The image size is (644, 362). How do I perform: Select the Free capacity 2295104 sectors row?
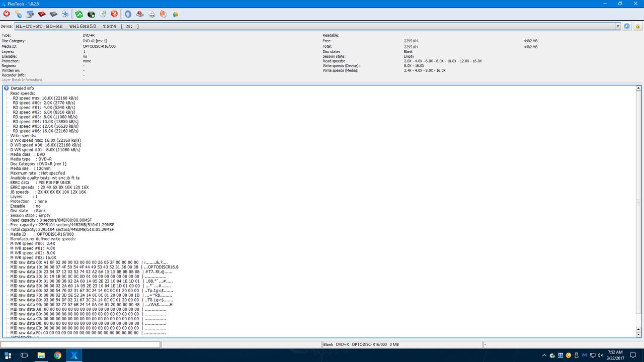click(62, 225)
